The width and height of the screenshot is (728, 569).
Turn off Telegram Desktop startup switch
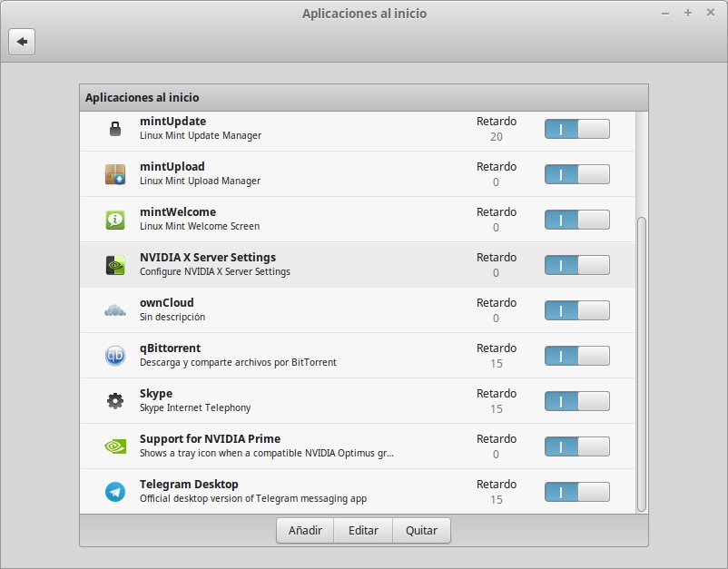[577, 492]
